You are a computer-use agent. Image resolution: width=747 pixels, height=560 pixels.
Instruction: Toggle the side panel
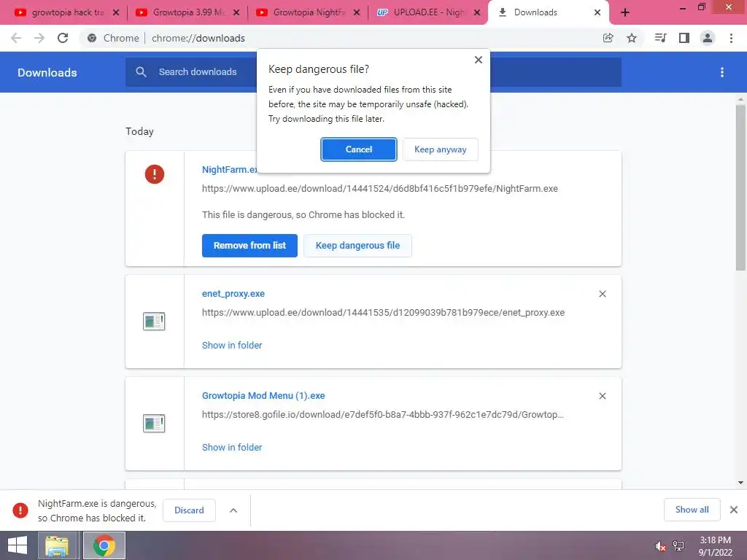point(684,38)
